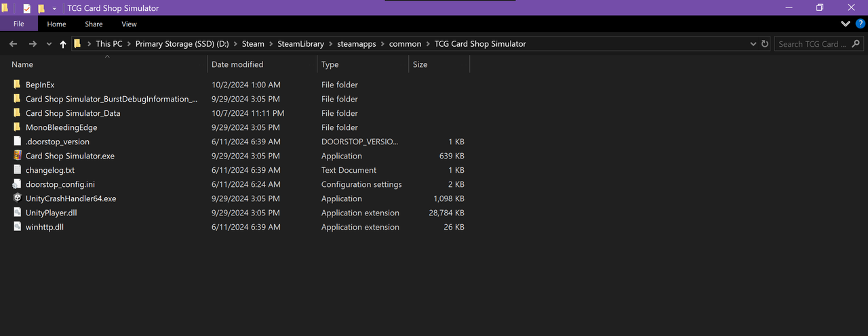The height and width of the screenshot is (336, 868).
Task: Click steamapps in the breadcrumb path
Action: [357, 44]
